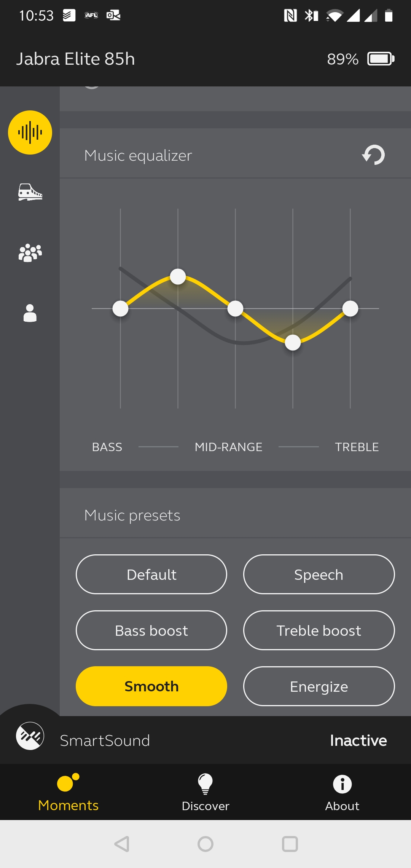Go to the Moments tab
411x868 pixels.
pyautogui.click(x=68, y=792)
